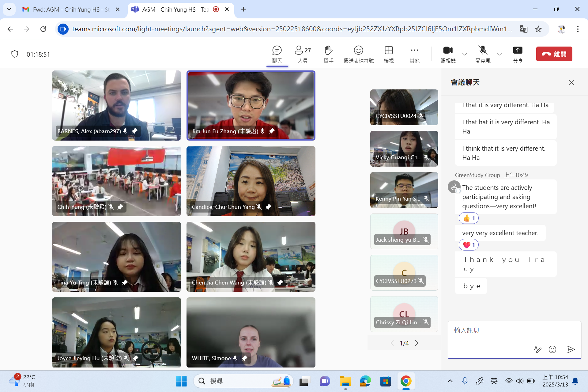
Task: Select BARNES, Alex video tile
Action: point(116,105)
